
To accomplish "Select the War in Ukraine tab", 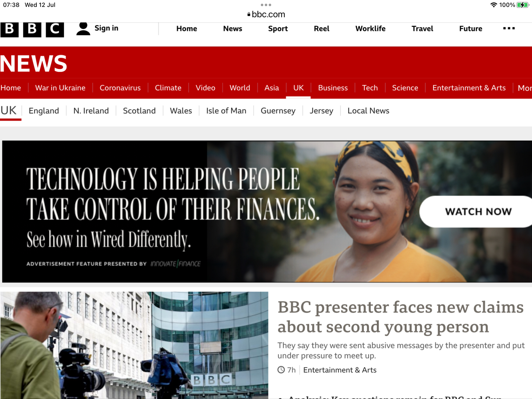I will (60, 88).
